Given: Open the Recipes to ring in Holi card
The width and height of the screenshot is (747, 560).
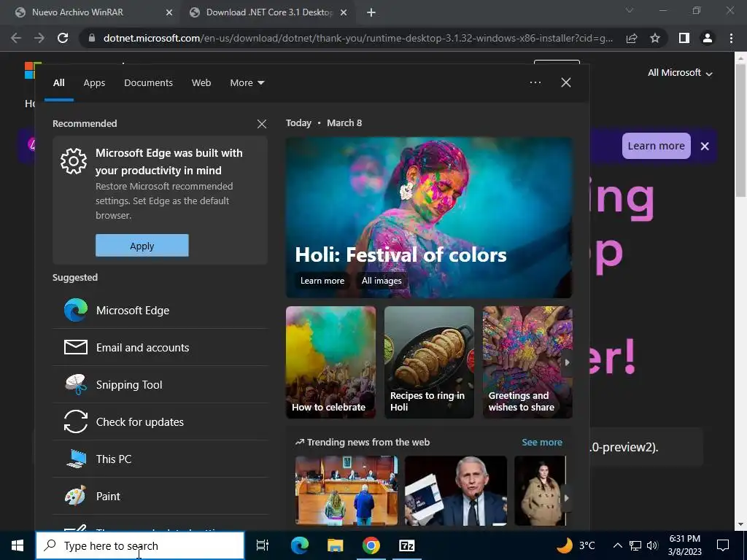Looking at the screenshot, I should [429, 362].
